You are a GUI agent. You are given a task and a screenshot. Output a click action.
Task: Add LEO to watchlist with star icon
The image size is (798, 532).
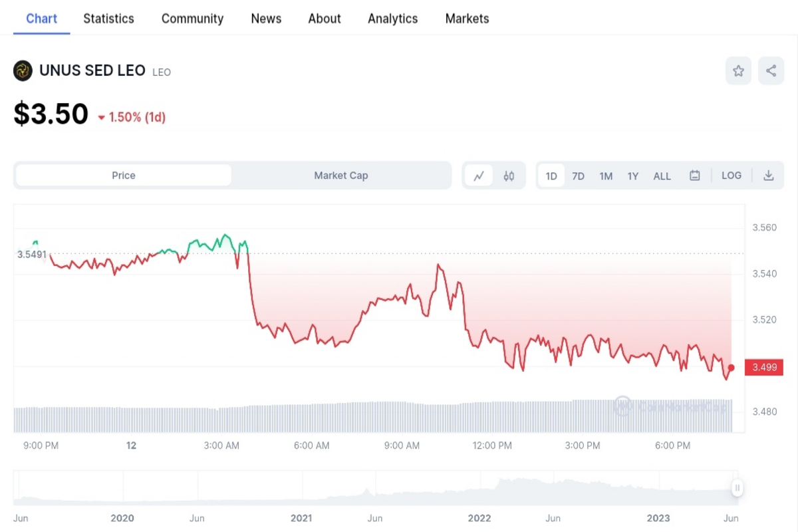point(738,71)
